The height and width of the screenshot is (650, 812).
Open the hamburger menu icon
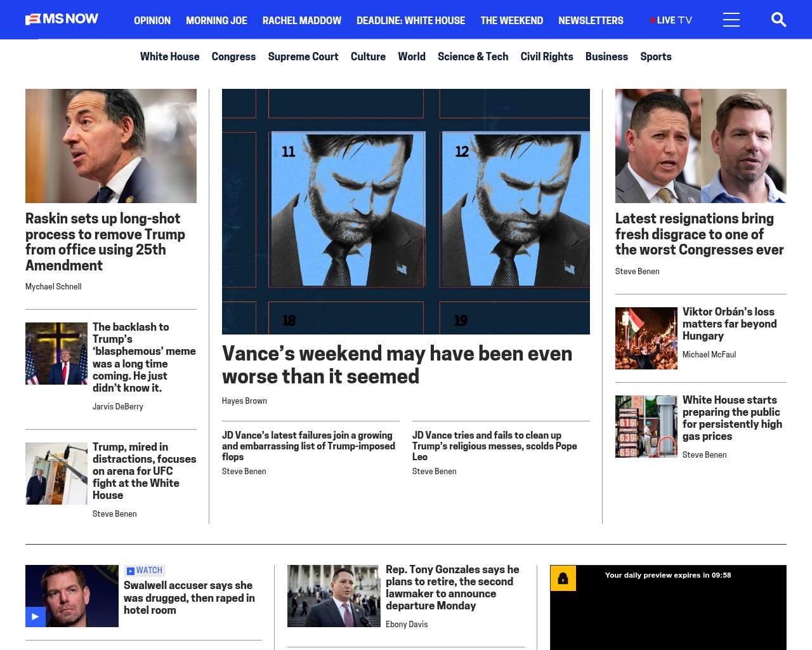tap(731, 20)
